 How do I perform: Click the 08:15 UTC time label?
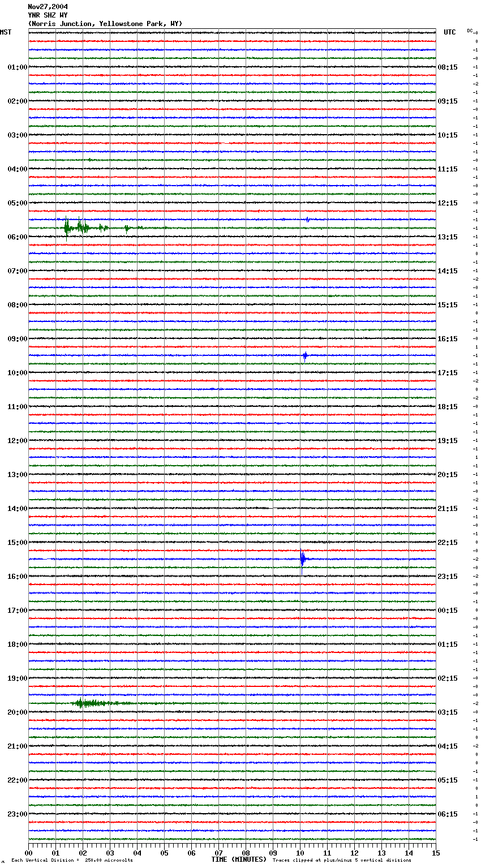[448, 67]
